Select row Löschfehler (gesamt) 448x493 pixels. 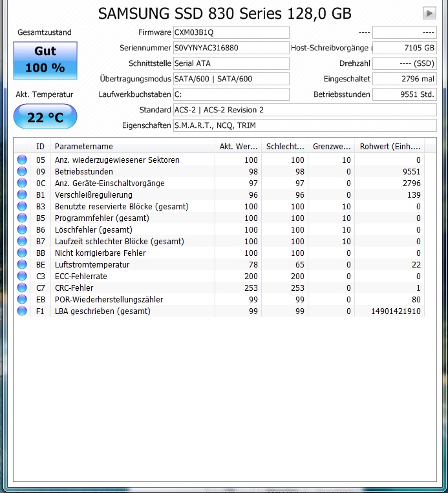[x=219, y=229]
